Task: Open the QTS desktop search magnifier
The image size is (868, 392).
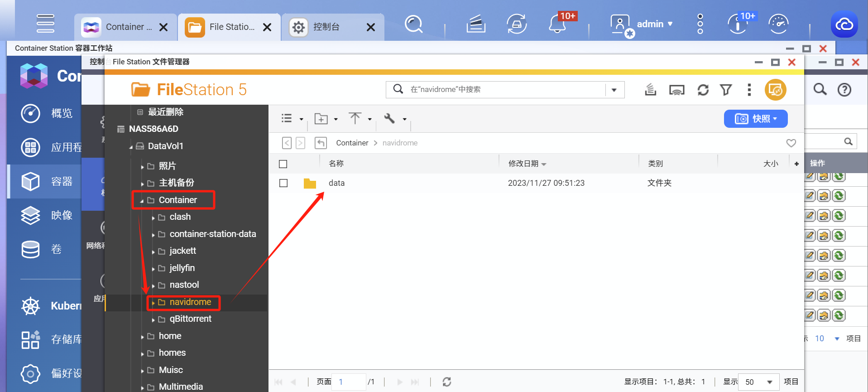Action: (414, 24)
